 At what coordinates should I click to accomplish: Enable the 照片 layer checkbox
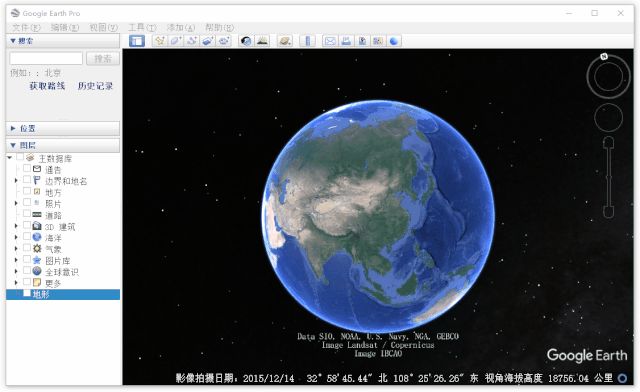(x=27, y=203)
